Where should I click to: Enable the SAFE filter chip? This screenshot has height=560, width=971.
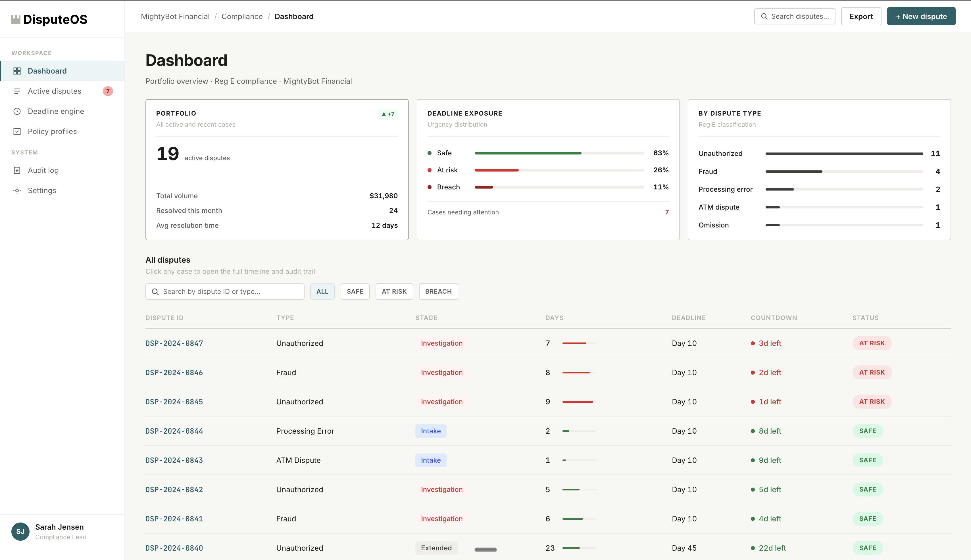[x=355, y=292]
